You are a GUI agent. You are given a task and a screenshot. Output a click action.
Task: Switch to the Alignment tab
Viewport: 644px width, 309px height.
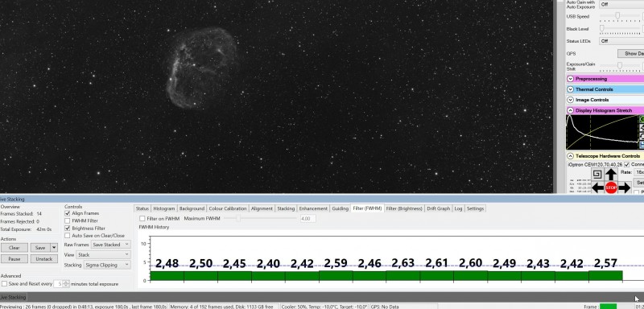pyautogui.click(x=262, y=208)
